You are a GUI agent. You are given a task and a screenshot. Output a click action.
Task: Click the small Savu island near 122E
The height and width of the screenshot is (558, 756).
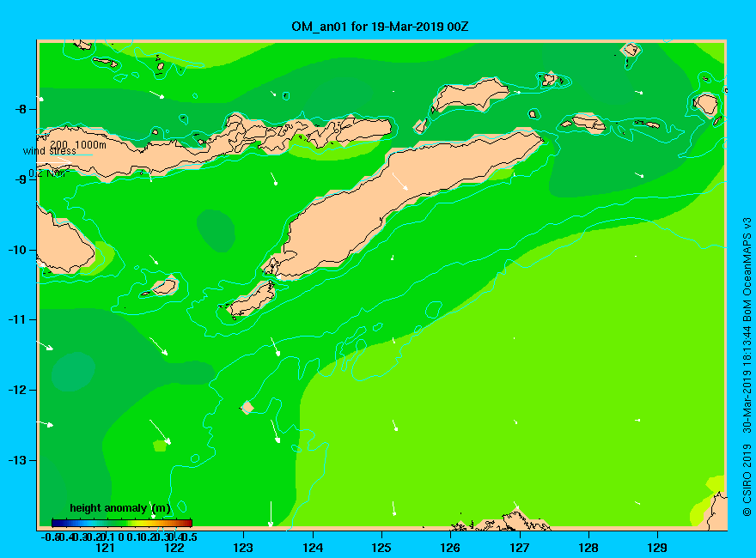point(164,287)
